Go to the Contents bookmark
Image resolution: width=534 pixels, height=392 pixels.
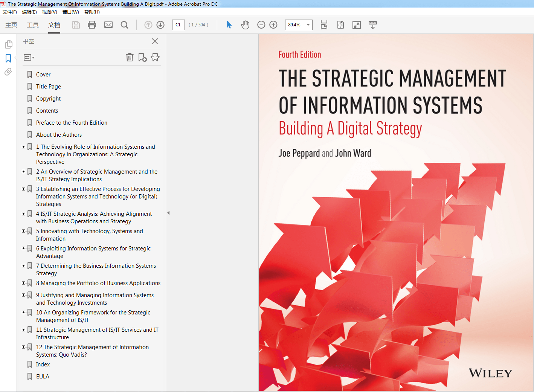[47, 111]
